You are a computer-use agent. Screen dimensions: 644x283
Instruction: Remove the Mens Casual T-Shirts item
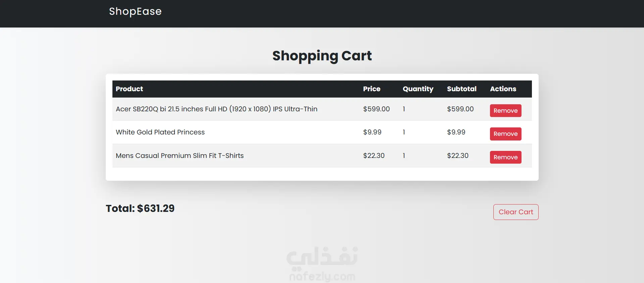(505, 157)
